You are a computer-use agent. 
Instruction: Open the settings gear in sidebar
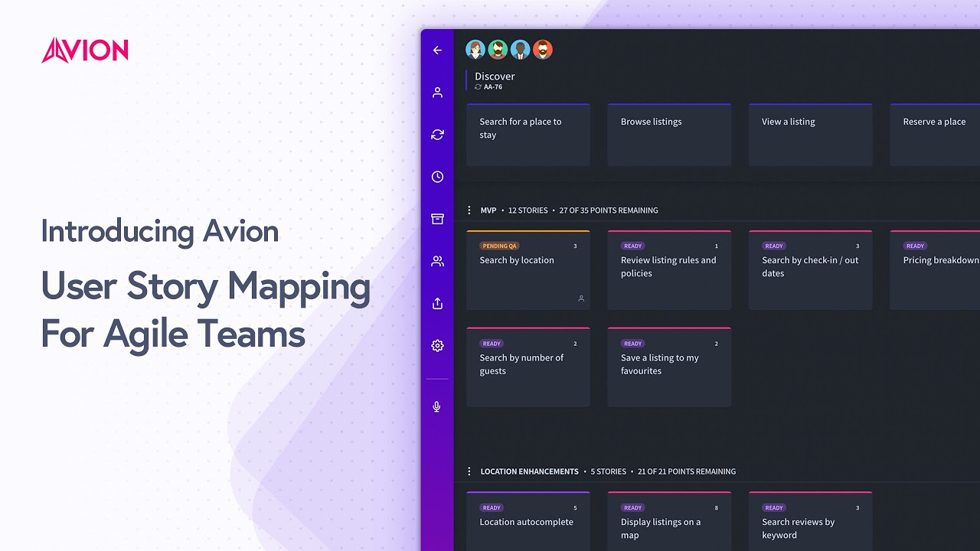(x=437, y=345)
